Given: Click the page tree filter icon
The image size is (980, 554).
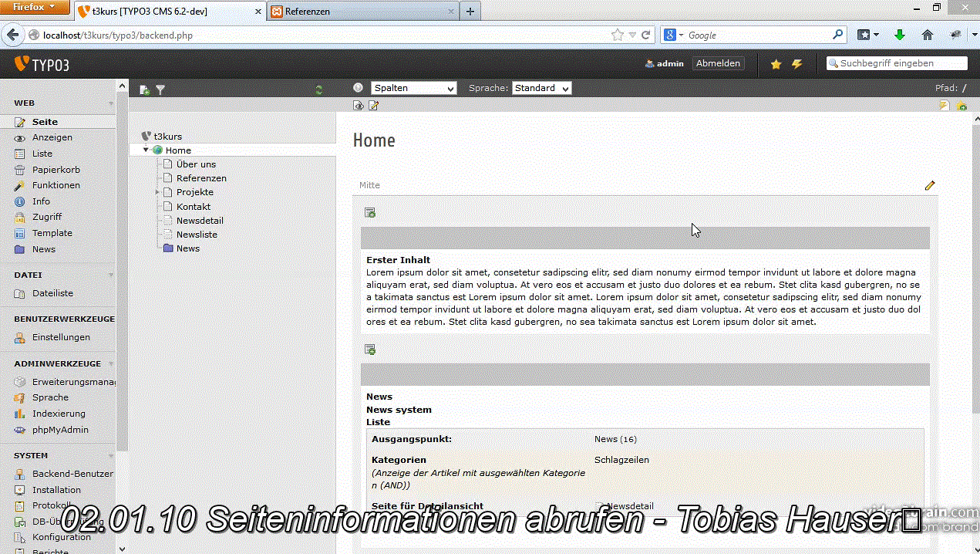Looking at the screenshot, I should point(160,90).
